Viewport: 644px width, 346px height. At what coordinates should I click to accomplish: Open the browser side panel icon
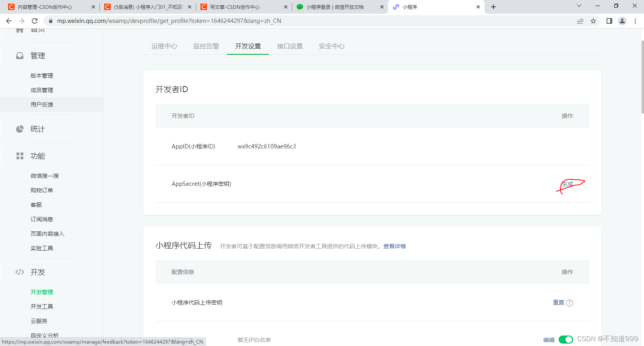[x=609, y=21]
